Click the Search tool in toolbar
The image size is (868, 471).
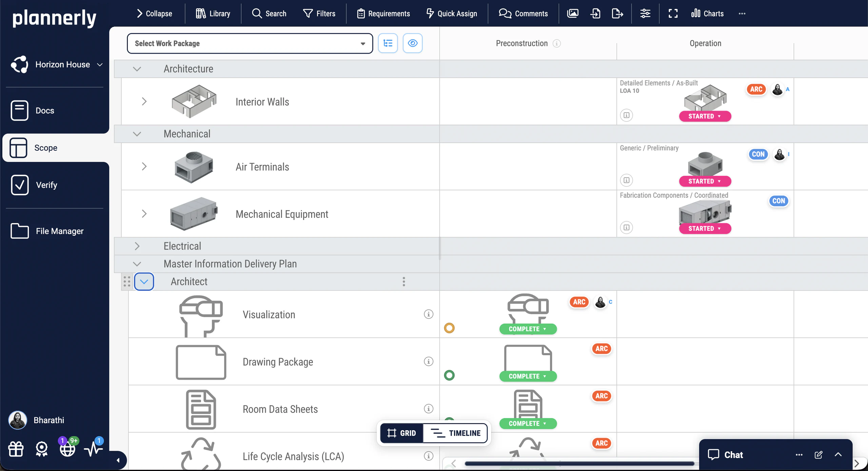coord(269,14)
